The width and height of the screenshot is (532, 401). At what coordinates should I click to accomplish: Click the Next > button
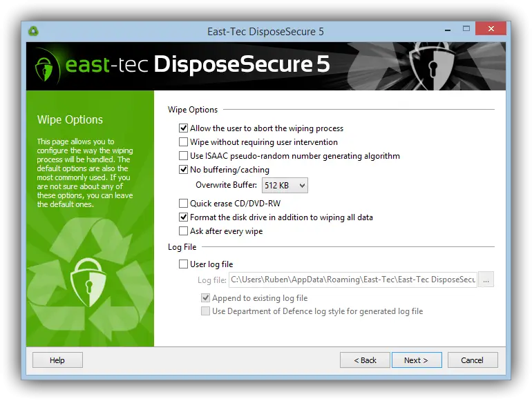tap(417, 360)
